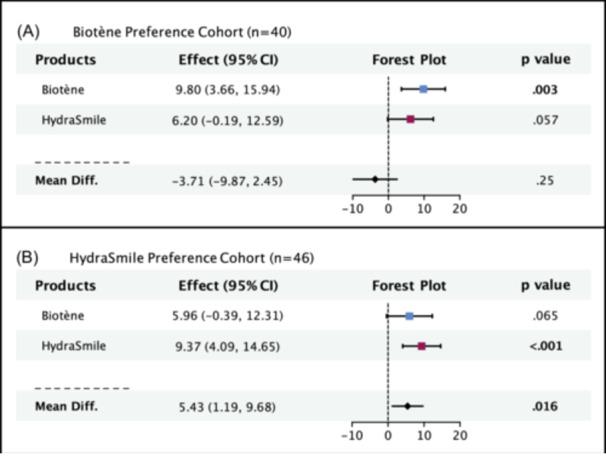Click the -10 axis tick label in panel B
606x456 pixels.
[x=350, y=436]
